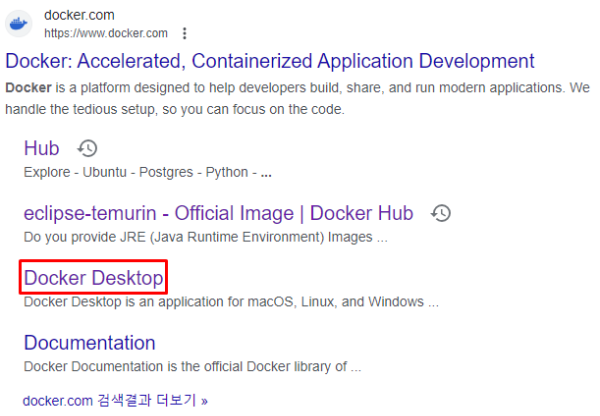Click history clock icon beside eclipse-temurin result
The width and height of the screenshot is (600, 416).
pyautogui.click(x=441, y=214)
